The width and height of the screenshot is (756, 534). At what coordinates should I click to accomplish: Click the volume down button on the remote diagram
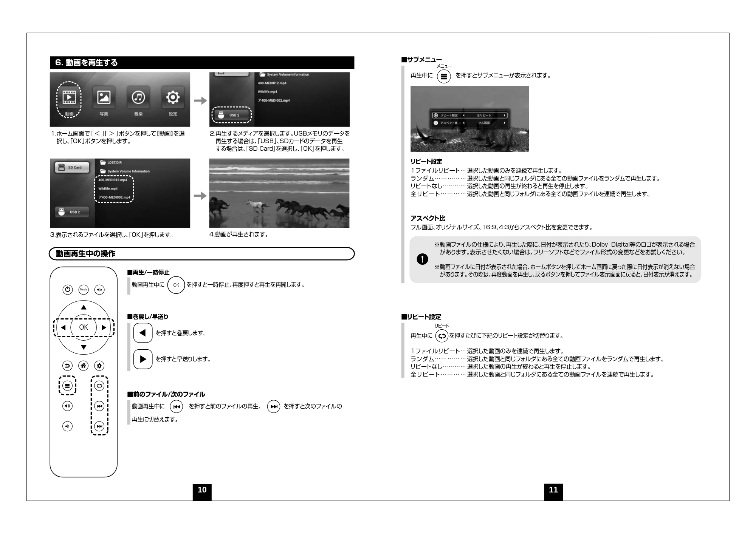pyautogui.click(x=67, y=426)
